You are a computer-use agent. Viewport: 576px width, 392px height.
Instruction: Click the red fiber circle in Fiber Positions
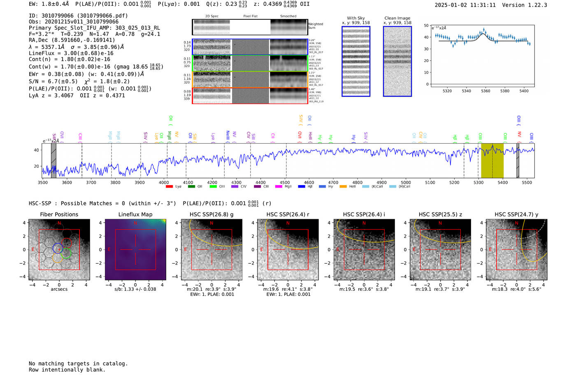(66, 243)
